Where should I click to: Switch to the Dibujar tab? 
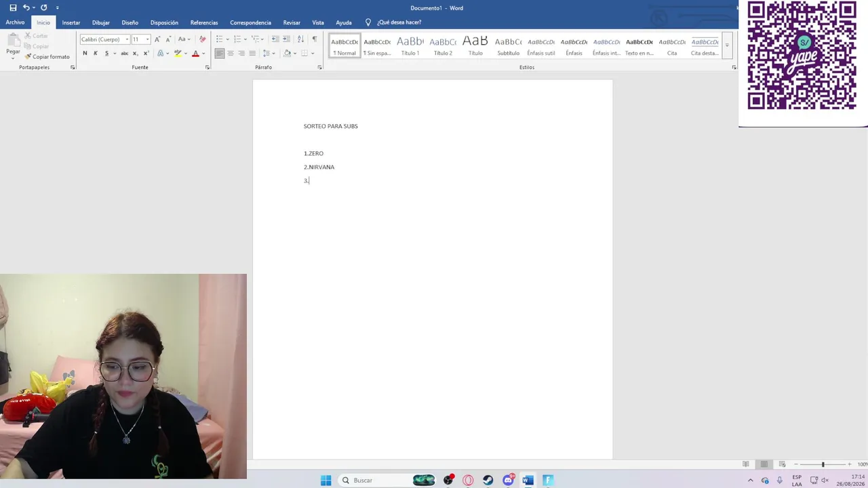pyautogui.click(x=101, y=22)
